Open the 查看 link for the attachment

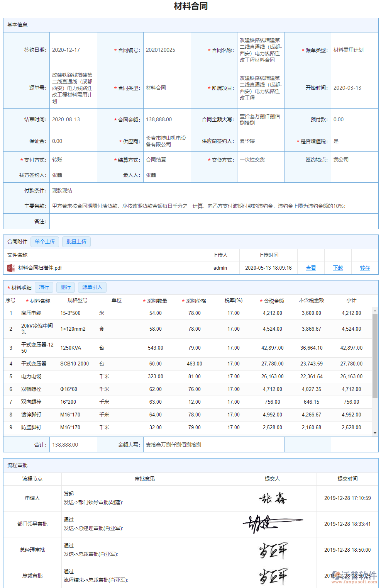(x=311, y=268)
